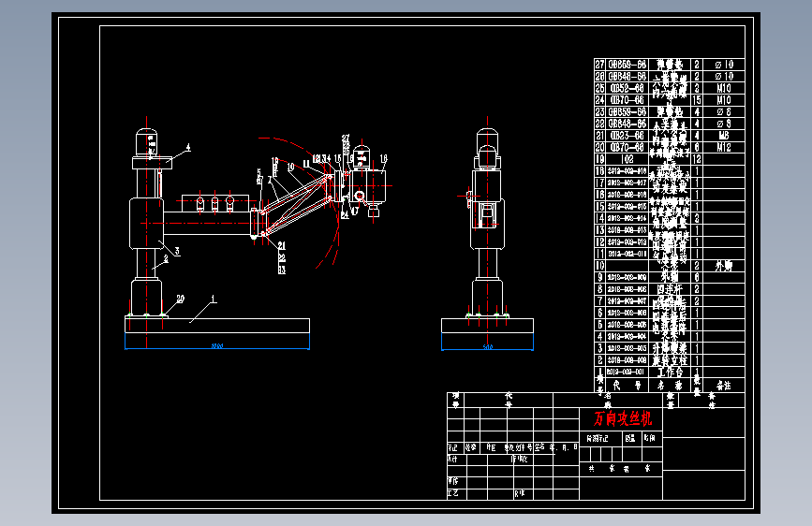Viewport: 812px width, 526px height.
Task: Select the "外购" remark in row 10
Action: pos(723,266)
